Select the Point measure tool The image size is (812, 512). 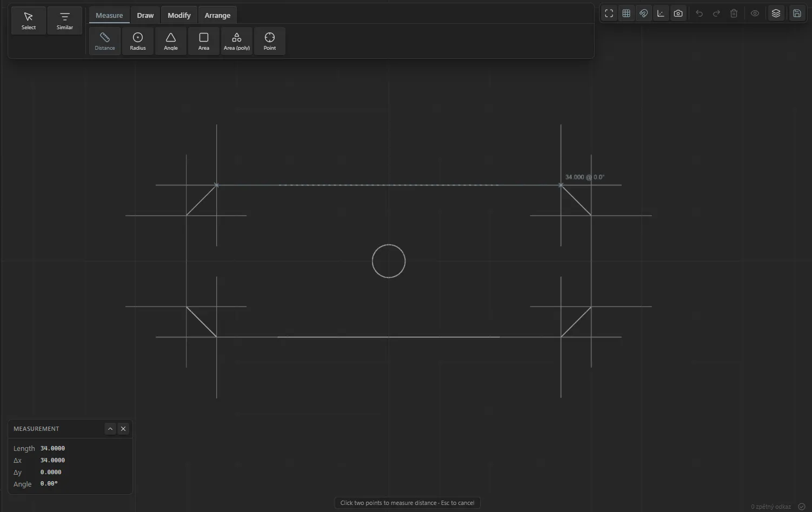pyautogui.click(x=270, y=41)
